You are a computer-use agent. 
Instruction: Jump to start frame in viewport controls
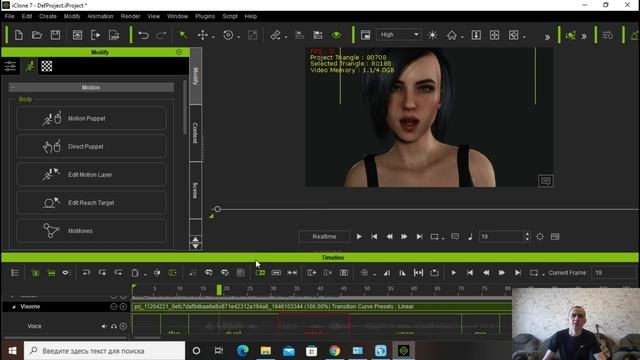(x=374, y=236)
